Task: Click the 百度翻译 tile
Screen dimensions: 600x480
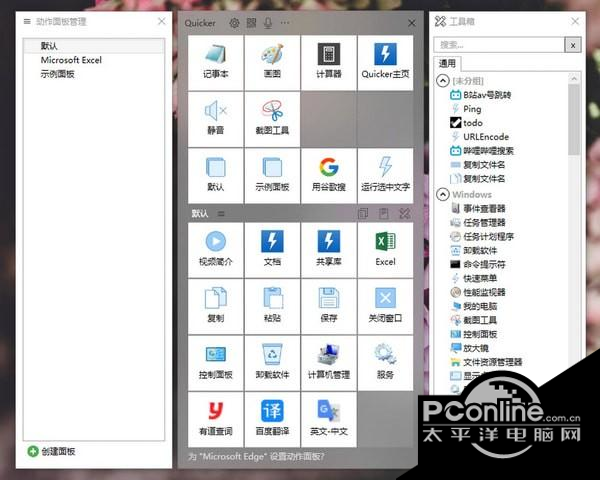Action: (x=272, y=420)
